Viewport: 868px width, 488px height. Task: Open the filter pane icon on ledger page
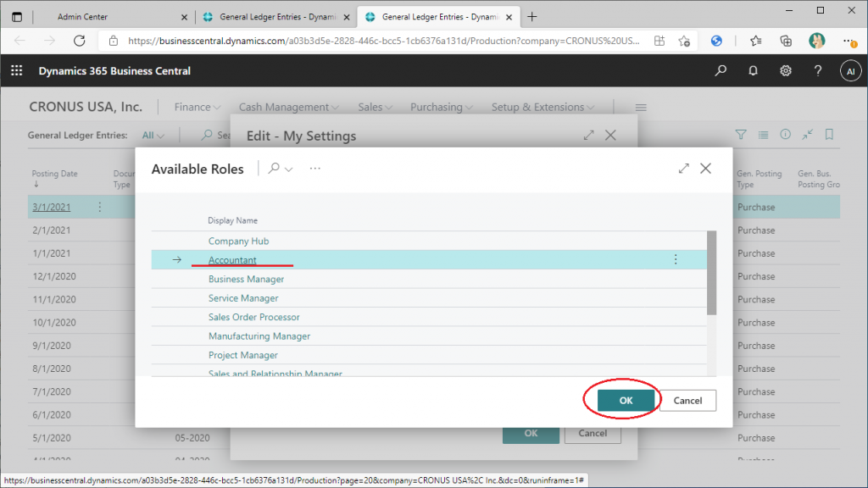point(741,135)
